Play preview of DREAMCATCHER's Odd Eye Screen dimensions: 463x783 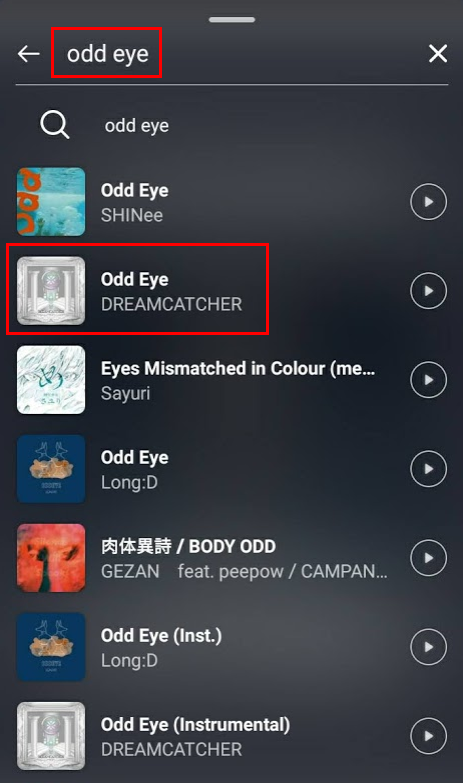[428, 291]
